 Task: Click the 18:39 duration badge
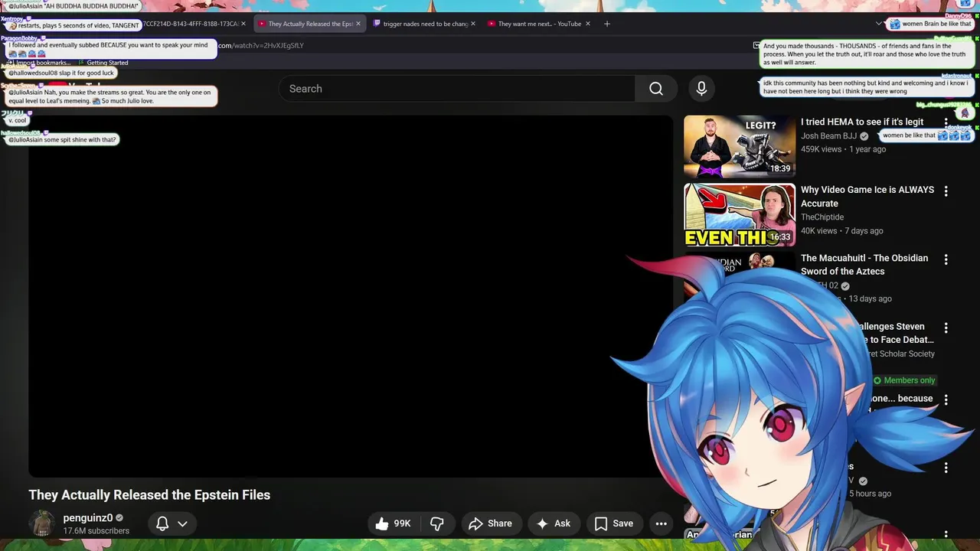click(780, 168)
